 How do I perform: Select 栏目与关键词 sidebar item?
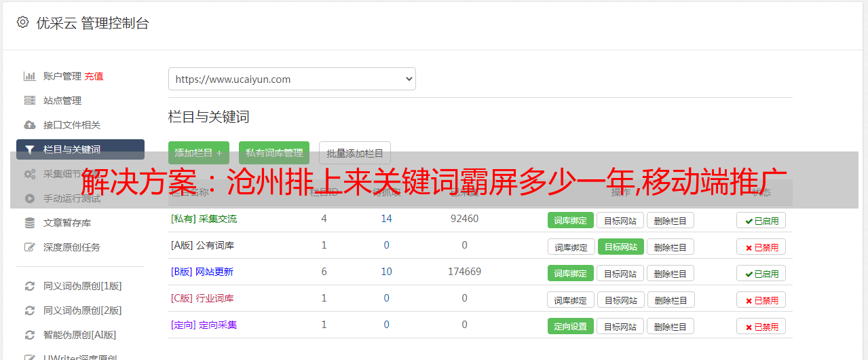80,149
